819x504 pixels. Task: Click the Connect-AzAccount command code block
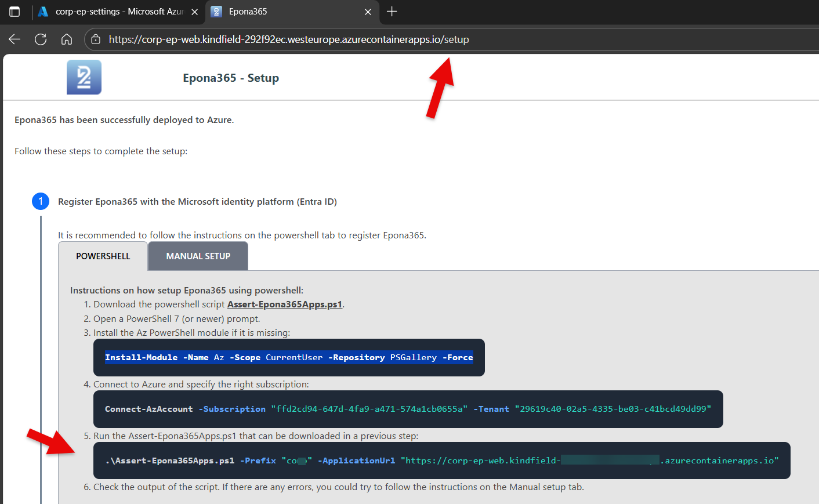(x=408, y=409)
